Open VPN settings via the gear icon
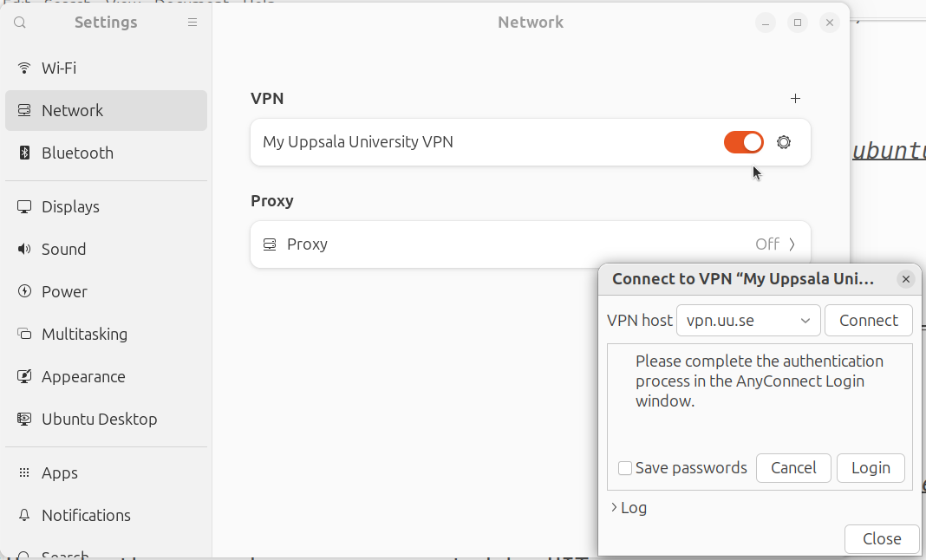 (x=784, y=141)
